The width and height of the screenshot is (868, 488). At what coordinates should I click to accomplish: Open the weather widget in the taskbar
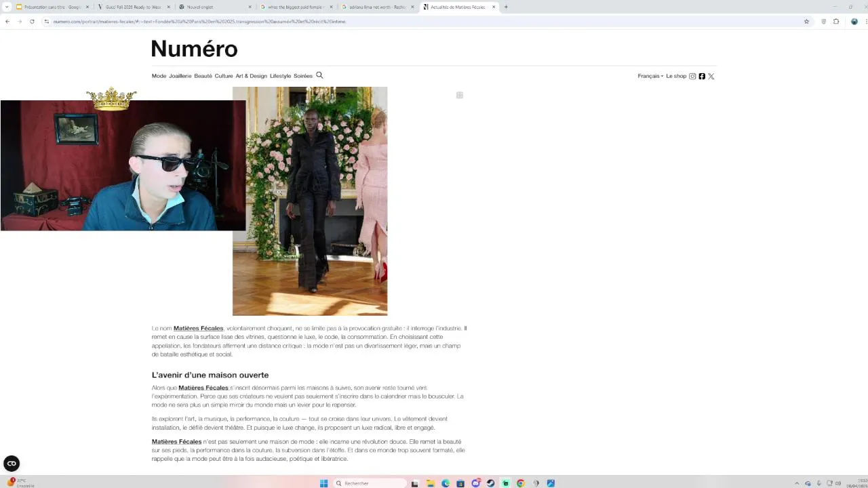tap(20, 483)
